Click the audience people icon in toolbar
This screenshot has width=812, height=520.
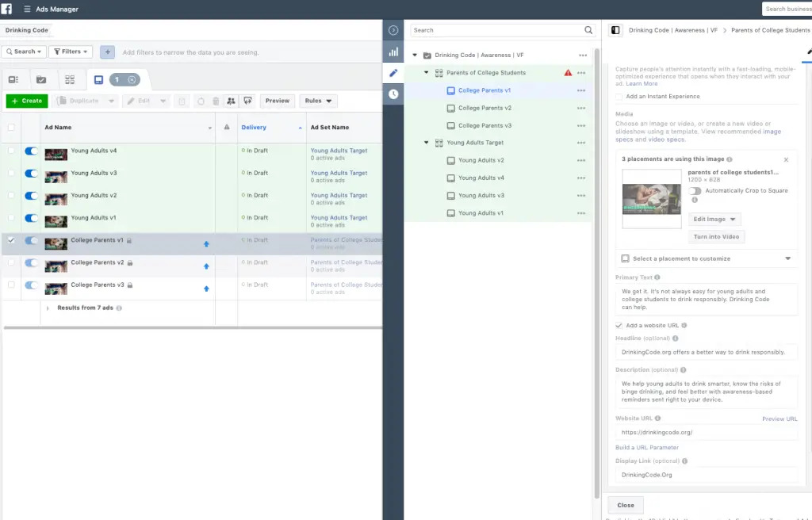[x=231, y=101]
